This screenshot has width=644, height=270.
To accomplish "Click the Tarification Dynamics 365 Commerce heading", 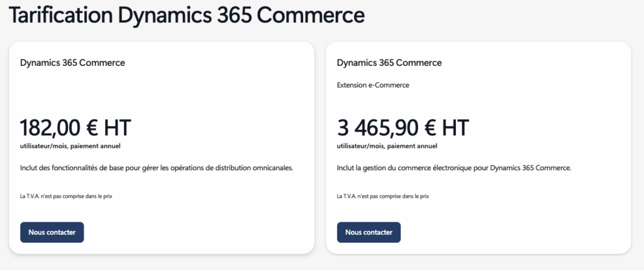I will [187, 14].
